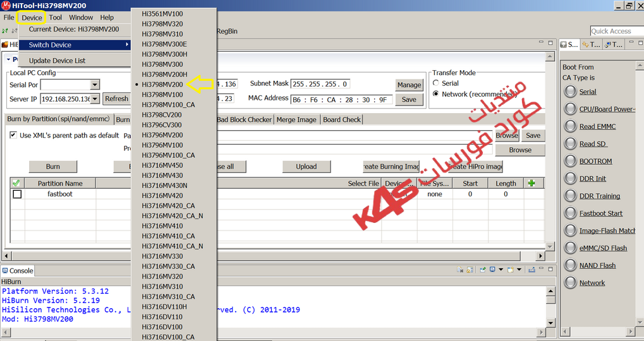Image resolution: width=644 pixels, height=341 pixels.
Task: Toggle Use XML's parent path as default
Action: (13, 135)
